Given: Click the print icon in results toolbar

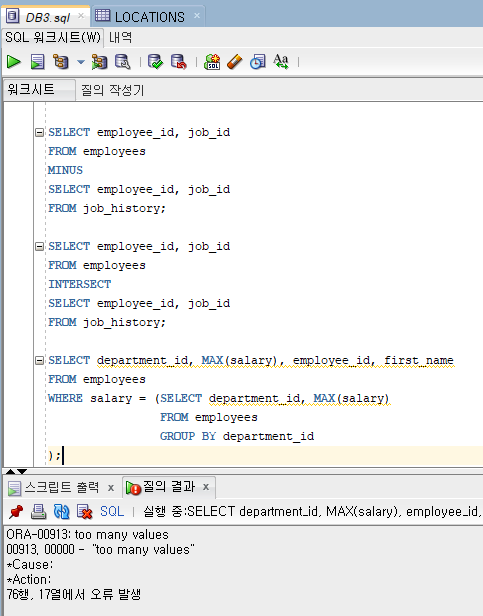Looking at the screenshot, I should [39, 512].
